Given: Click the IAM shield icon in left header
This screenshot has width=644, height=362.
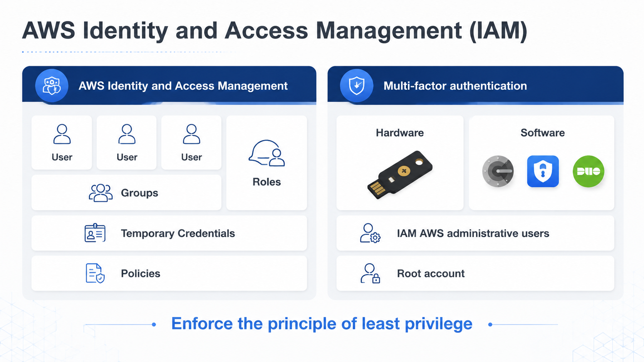Looking at the screenshot, I should [52, 85].
